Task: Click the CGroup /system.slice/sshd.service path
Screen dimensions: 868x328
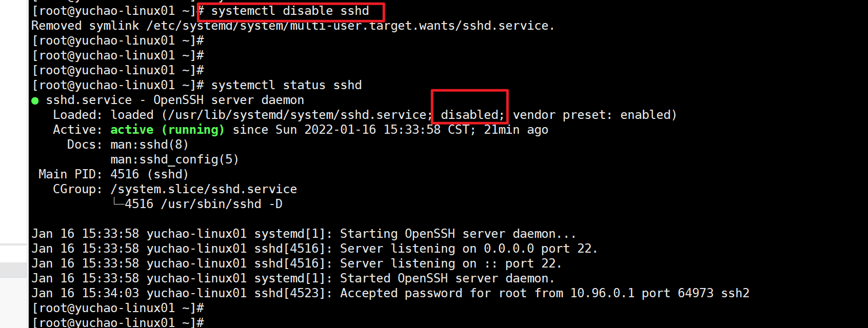Action: pos(204,189)
